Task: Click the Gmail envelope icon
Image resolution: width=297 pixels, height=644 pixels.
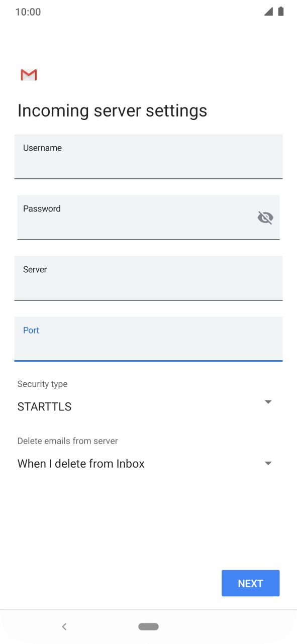Action: tap(29, 75)
